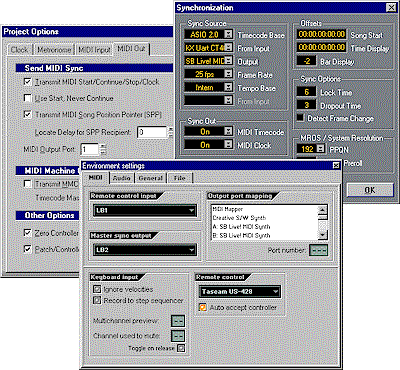The width and height of the screenshot is (400, 370).
Task: Select A: SB Live! MIDI Synth entry
Action: click(265, 227)
